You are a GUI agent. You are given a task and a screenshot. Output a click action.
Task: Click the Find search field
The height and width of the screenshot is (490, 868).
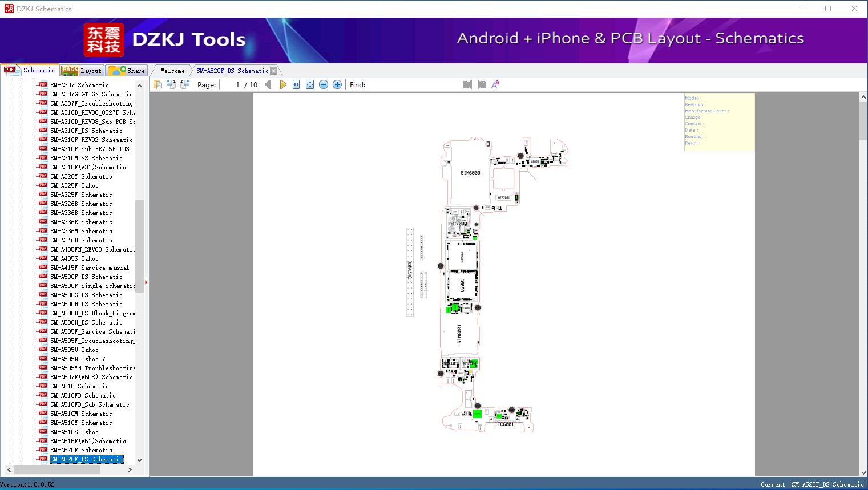[414, 84]
